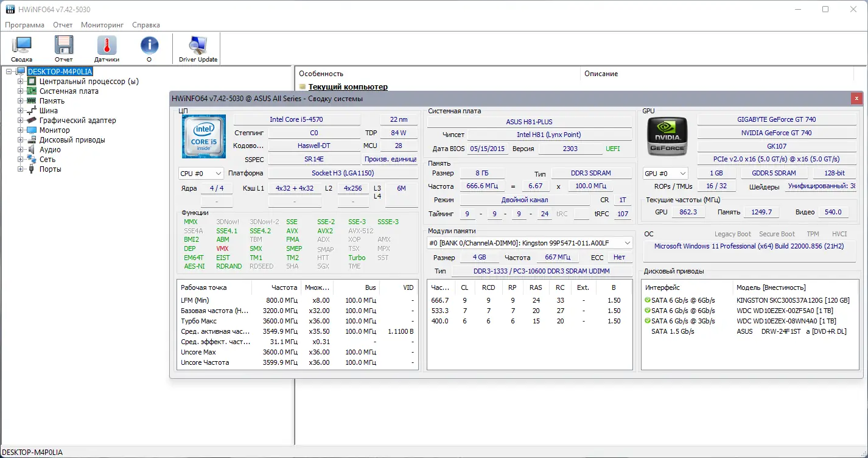868x458 pixels.
Task: Click the DESKTOP-M4P0LIA status bar text
Action: point(33,452)
